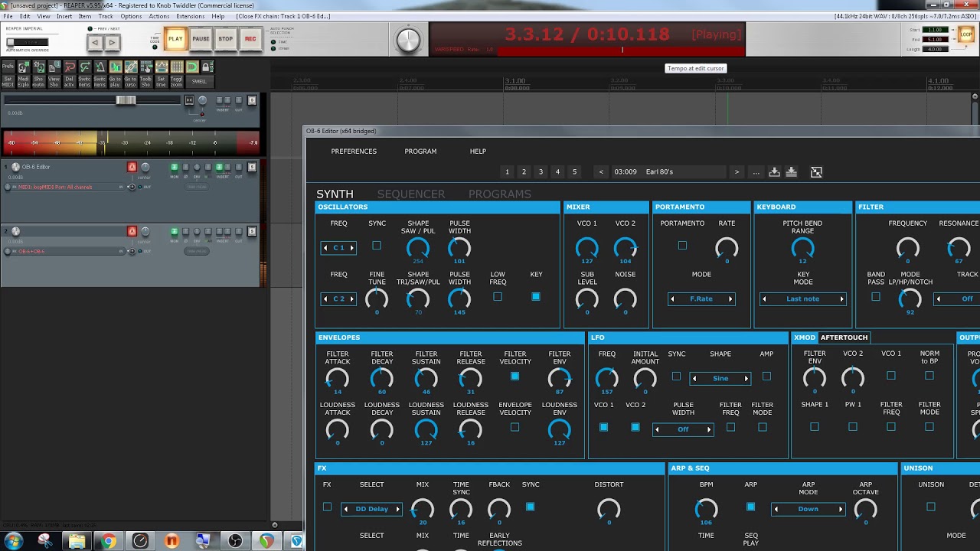This screenshot has width=980, height=551.
Task: Select preset slot button 3
Action: pos(541,172)
